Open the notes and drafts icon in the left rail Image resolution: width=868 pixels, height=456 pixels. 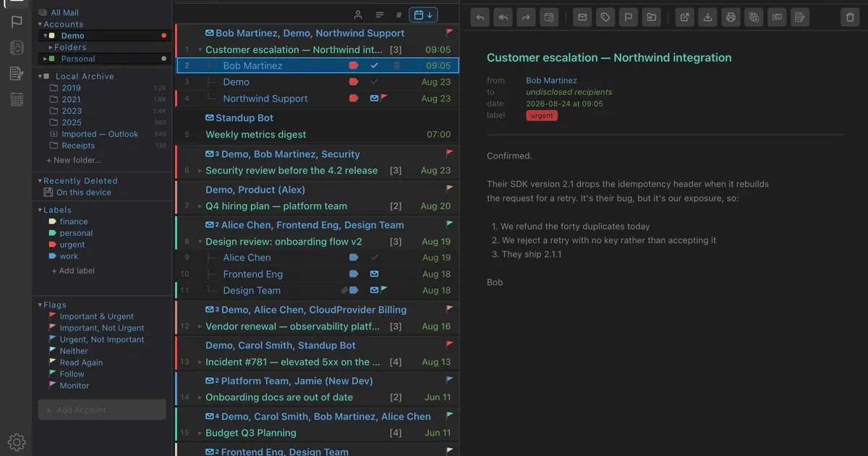point(17,73)
